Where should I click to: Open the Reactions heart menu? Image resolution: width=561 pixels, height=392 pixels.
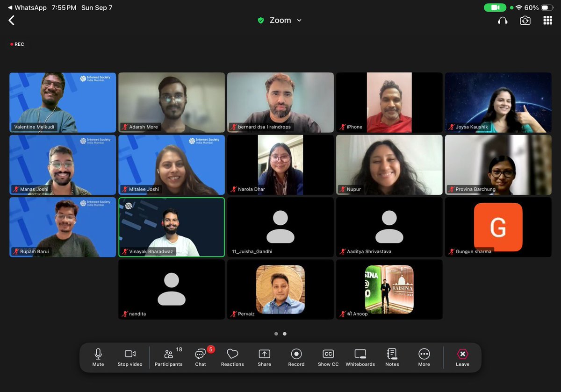[x=232, y=358]
